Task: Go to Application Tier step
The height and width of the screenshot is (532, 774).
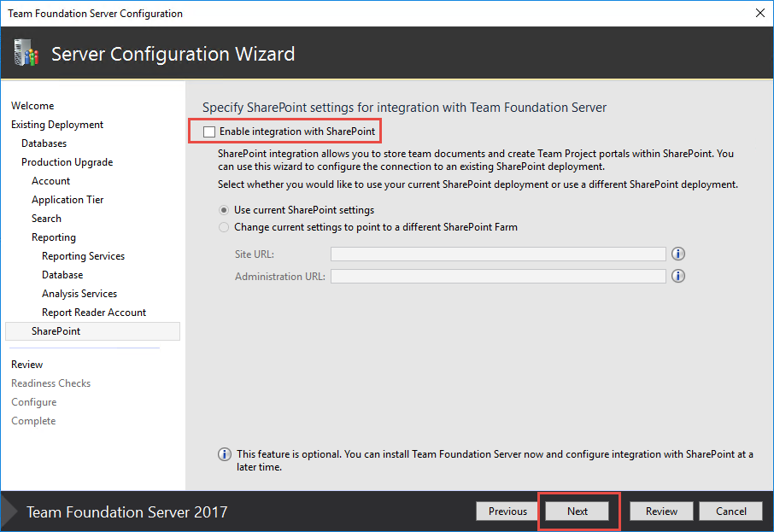Action: 67,199
